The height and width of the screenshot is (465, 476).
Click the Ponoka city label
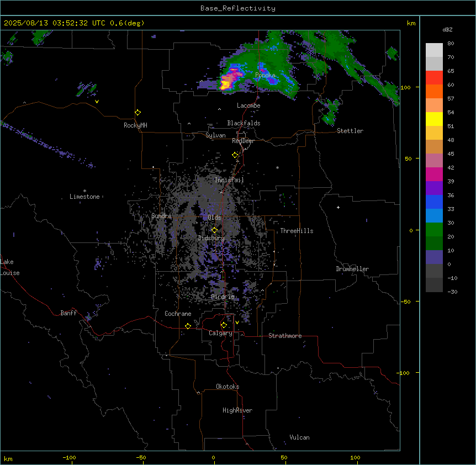tap(265, 75)
